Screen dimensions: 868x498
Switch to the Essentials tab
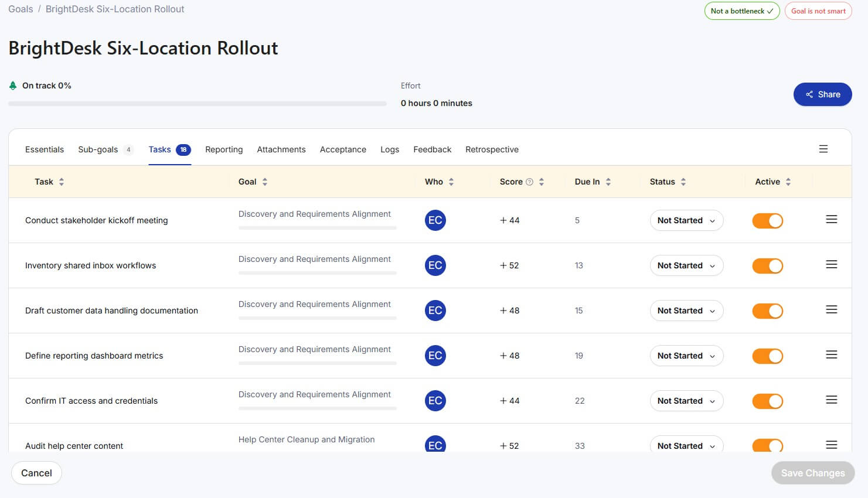coord(45,149)
